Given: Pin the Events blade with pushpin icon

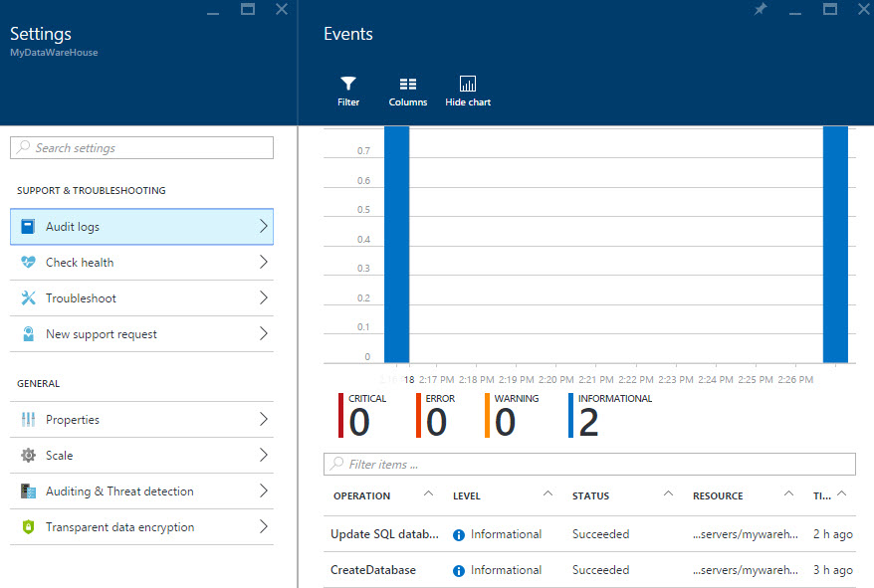Looking at the screenshot, I should coord(761,9).
